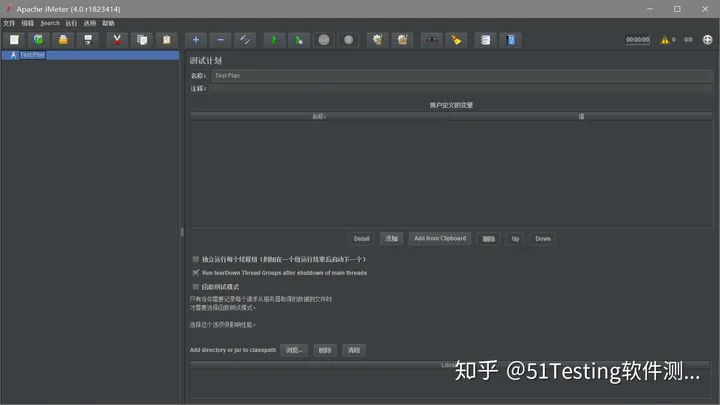Enable the 独立运行每个线程组 checkbox
This screenshot has width=720, height=405.
click(196, 259)
